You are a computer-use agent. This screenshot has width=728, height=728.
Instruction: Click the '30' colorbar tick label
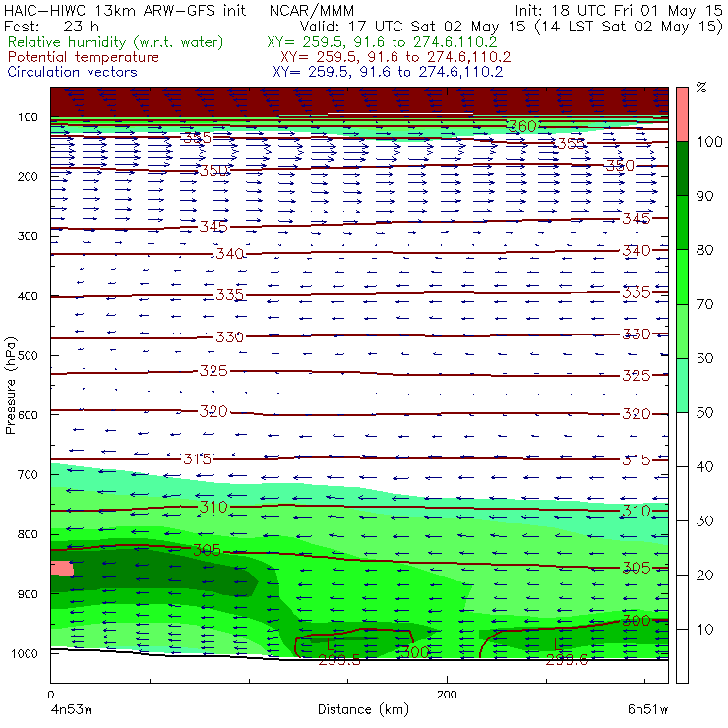tap(704, 521)
